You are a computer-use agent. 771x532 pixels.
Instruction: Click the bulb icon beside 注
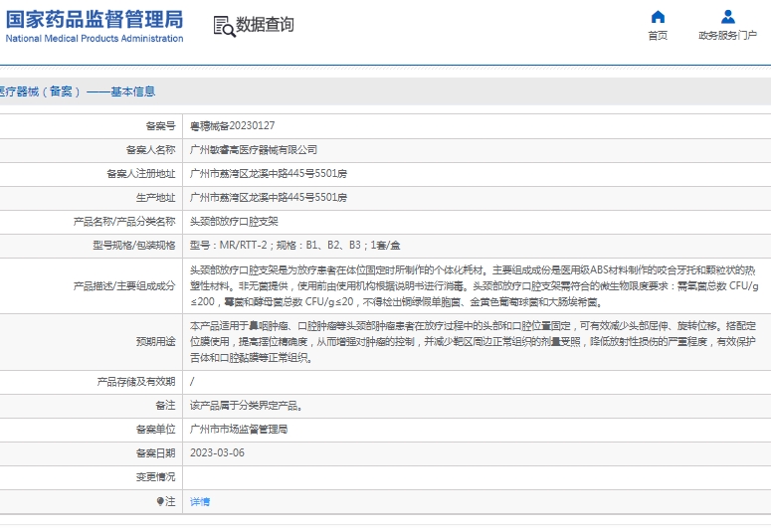pyautogui.click(x=160, y=501)
